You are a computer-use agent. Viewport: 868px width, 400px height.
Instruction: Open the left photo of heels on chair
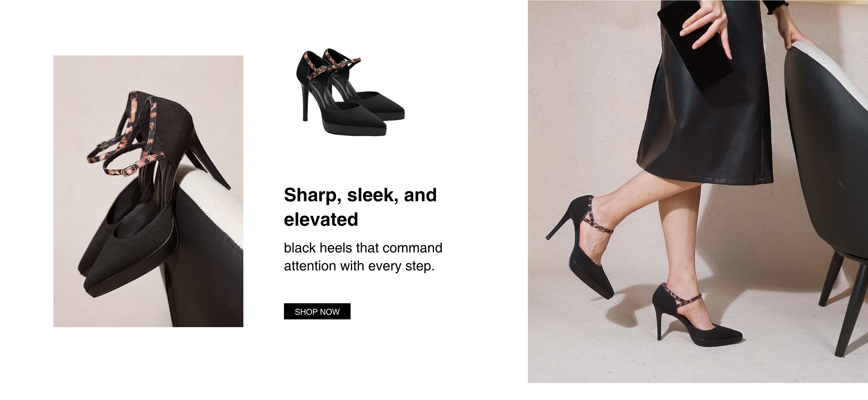click(148, 191)
